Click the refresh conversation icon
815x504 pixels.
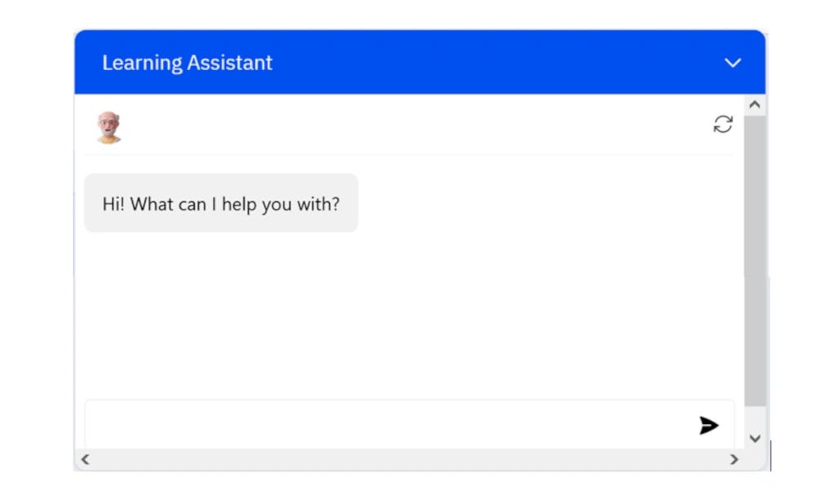(723, 125)
